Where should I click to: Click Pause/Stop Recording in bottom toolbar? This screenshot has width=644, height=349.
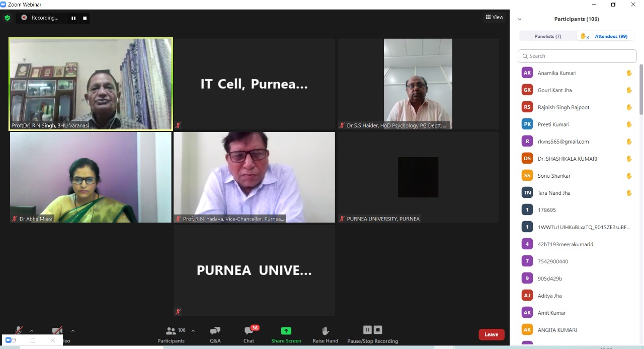pyautogui.click(x=372, y=334)
